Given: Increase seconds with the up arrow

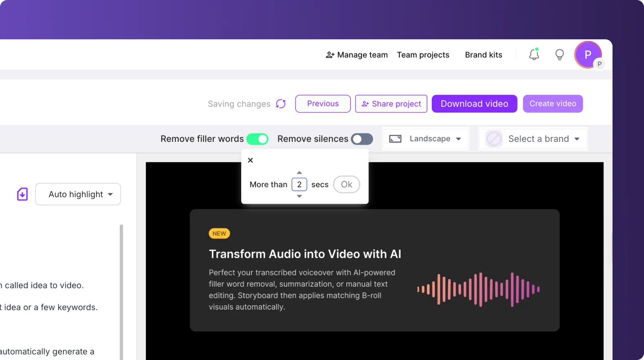Looking at the screenshot, I should (x=299, y=173).
